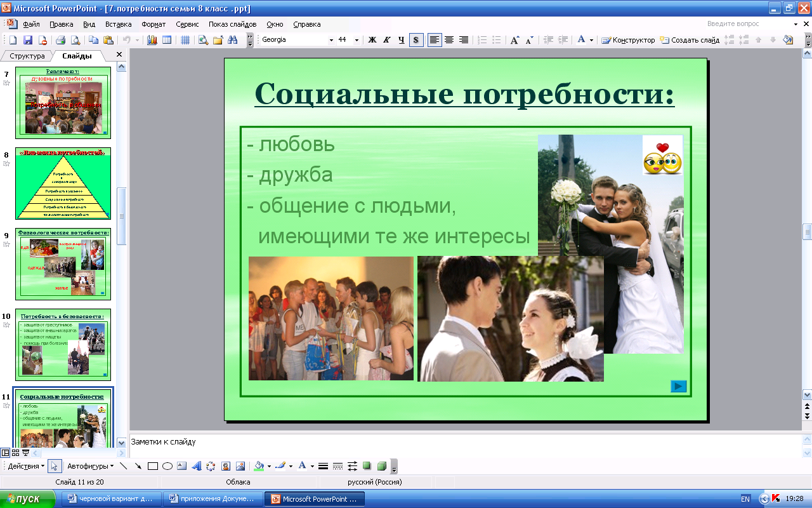Click the Insert WordArt icon

point(196,466)
